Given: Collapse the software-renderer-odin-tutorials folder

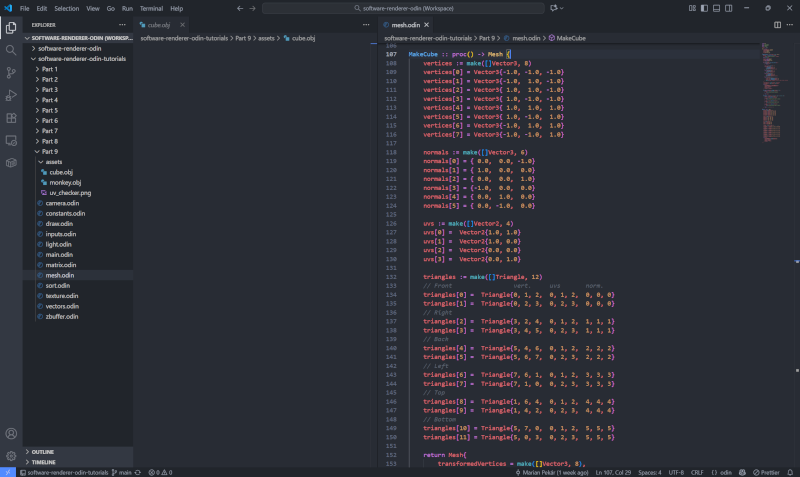Looking at the screenshot, I should click(78, 59).
